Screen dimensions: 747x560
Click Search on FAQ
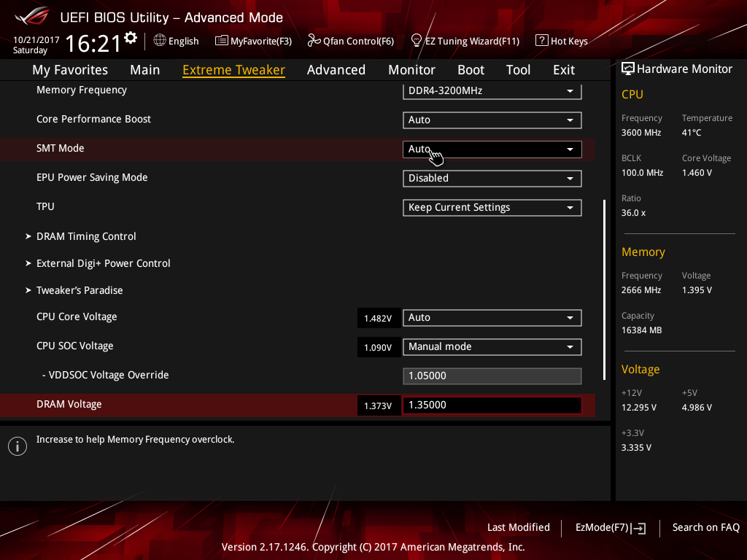(705, 528)
